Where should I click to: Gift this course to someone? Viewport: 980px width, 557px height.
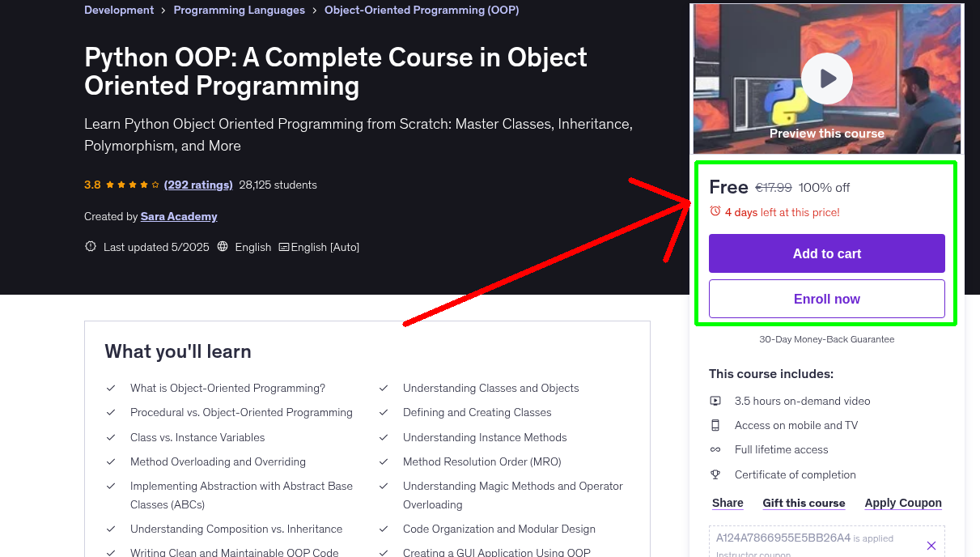(804, 503)
